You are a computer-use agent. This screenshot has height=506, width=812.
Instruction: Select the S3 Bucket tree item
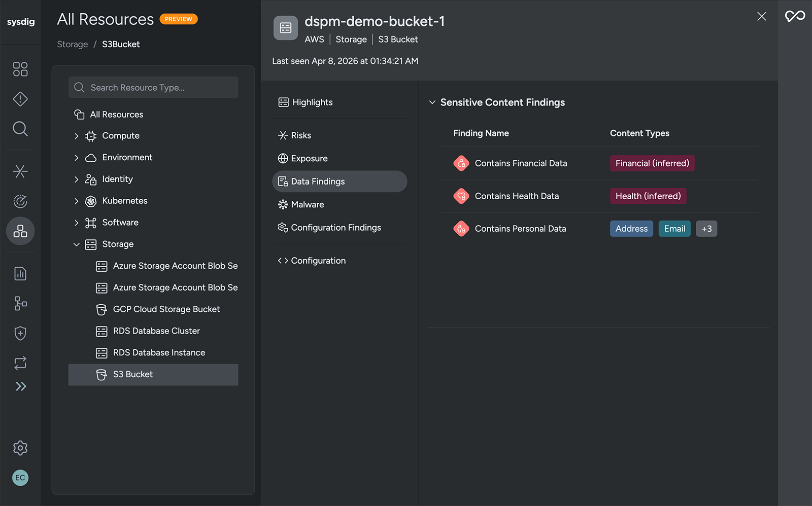[x=153, y=375]
